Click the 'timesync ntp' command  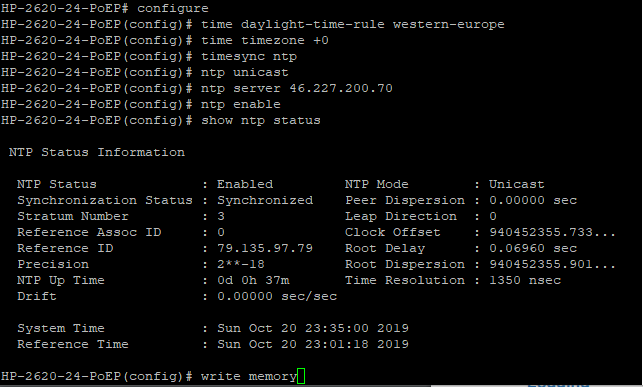tap(249, 56)
